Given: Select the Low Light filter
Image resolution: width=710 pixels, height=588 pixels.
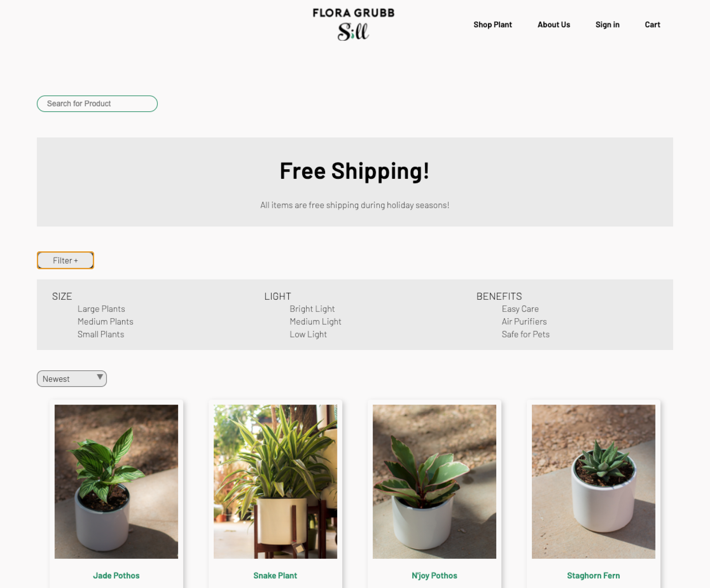Looking at the screenshot, I should pyautogui.click(x=308, y=334).
